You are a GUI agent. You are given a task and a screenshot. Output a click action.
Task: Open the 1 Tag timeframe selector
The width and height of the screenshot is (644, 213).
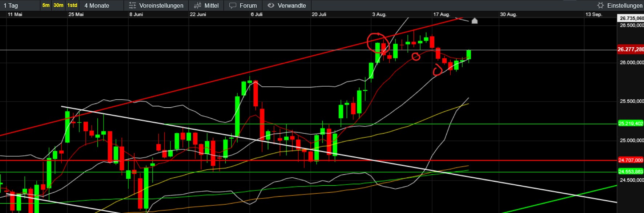pos(11,5)
